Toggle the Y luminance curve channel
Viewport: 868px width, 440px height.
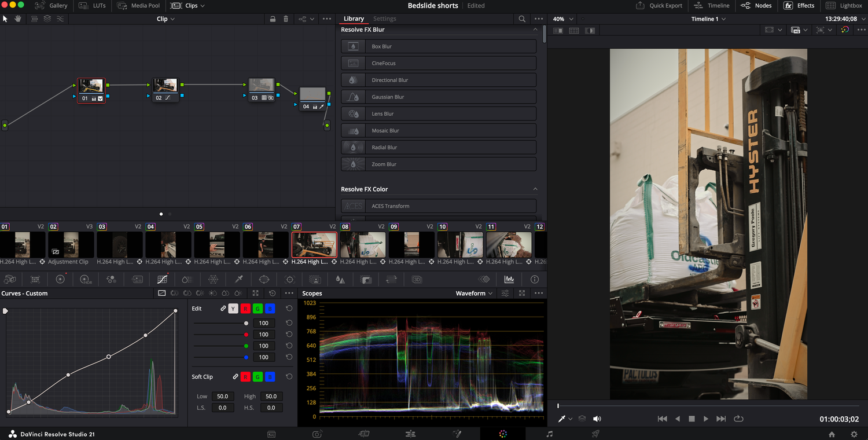coord(233,309)
